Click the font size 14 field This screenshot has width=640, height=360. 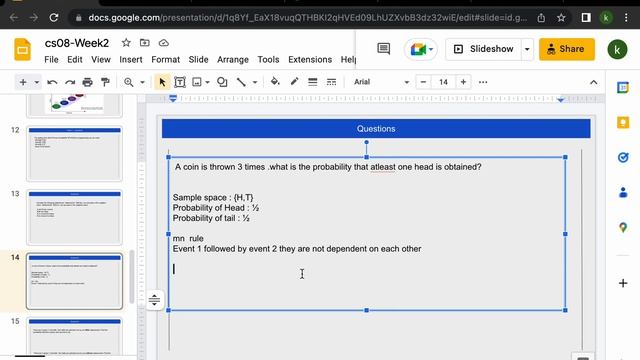coord(443,82)
